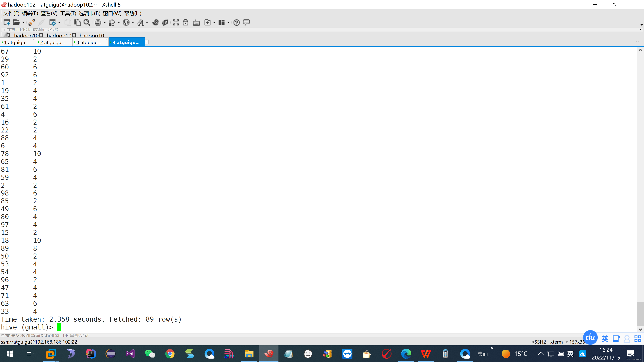Close the active tab 4 atguigu
Image resolution: width=644 pixels, height=362 pixels.
(x=142, y=40)
